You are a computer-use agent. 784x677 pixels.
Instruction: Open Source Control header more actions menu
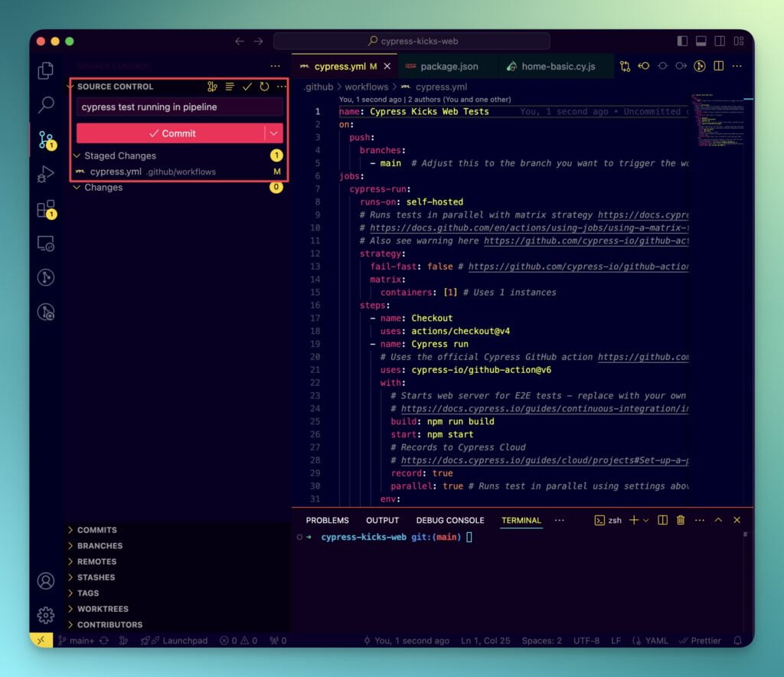coord(282,87)
